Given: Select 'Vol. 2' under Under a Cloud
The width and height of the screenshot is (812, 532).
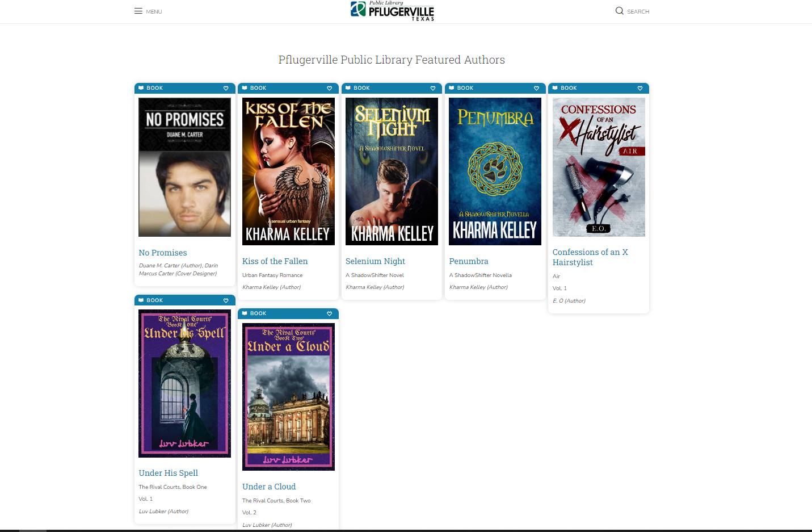Looking at the screenshot, I should [249, 513].
